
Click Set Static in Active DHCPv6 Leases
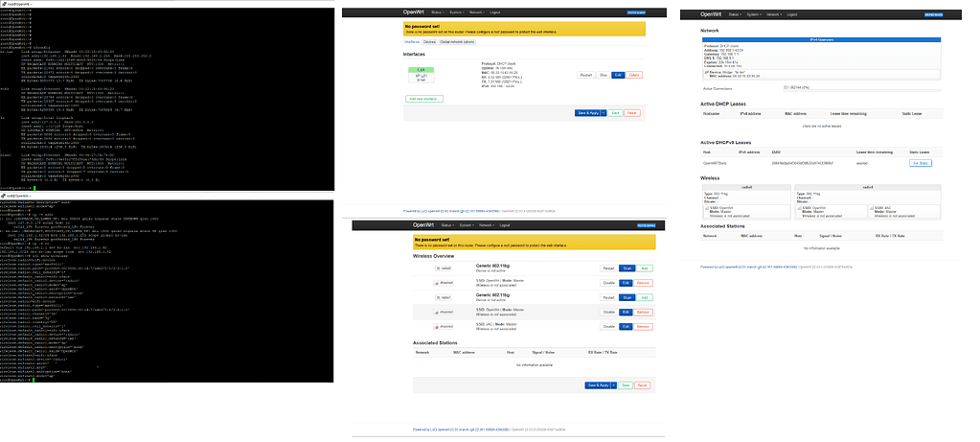[921, 164]
